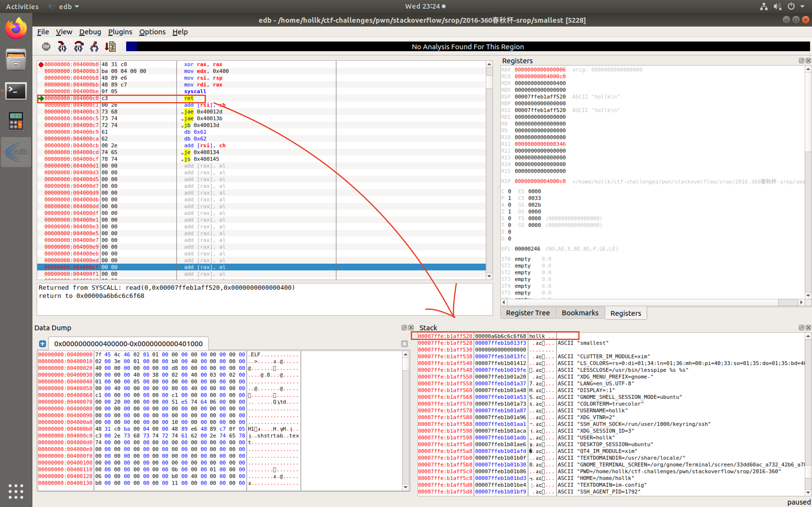Switch to the Bookmarks tab
This screenshot has width=812, height=507.
580,313
